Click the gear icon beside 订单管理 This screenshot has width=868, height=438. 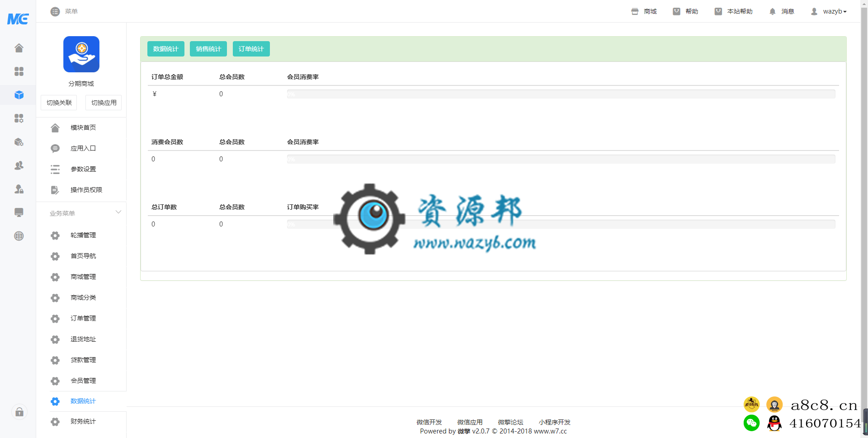[55, 319]
